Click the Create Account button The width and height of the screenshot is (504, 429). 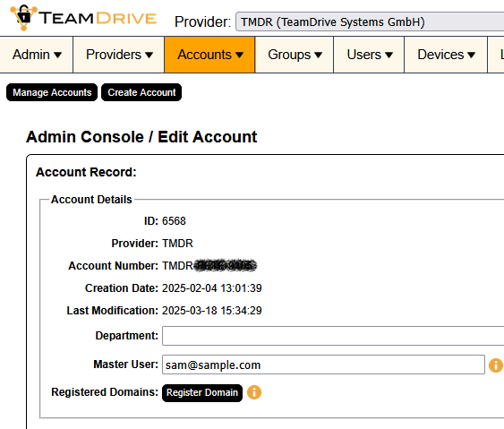(x=141, y=92)
